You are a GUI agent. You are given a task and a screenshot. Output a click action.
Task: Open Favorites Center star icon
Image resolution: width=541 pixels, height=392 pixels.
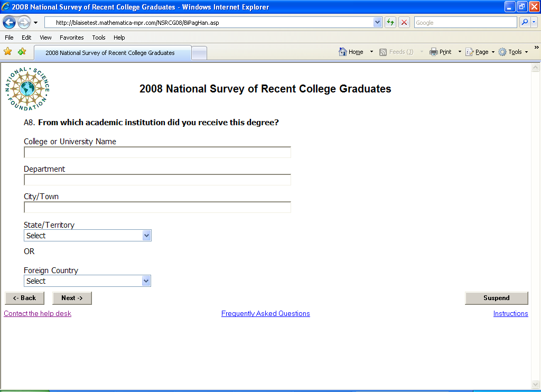point(8,52)
